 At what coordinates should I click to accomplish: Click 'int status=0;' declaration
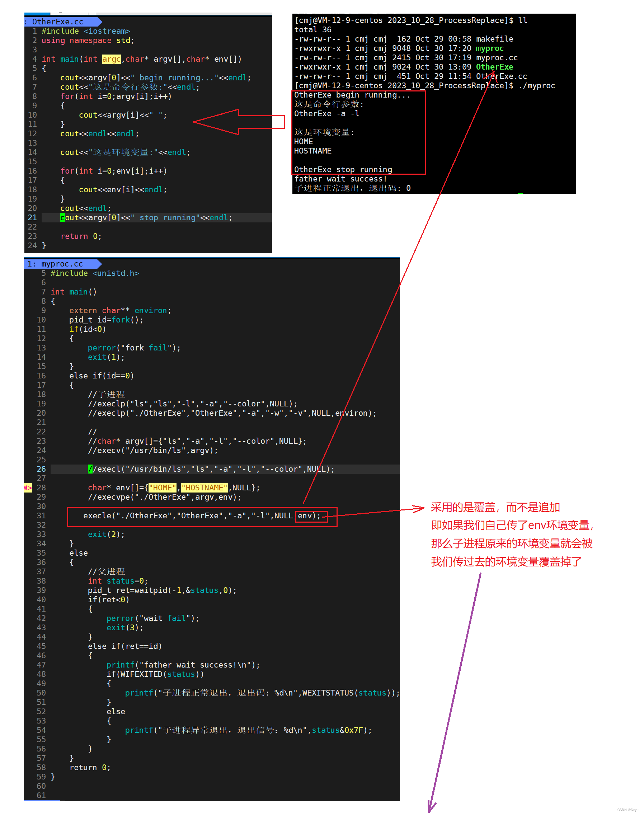(118, 581)
